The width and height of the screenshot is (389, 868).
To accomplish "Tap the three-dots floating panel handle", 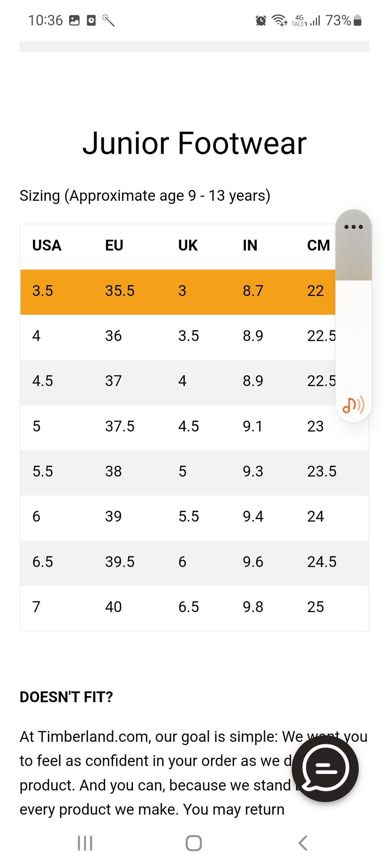I will pos(353,227).
